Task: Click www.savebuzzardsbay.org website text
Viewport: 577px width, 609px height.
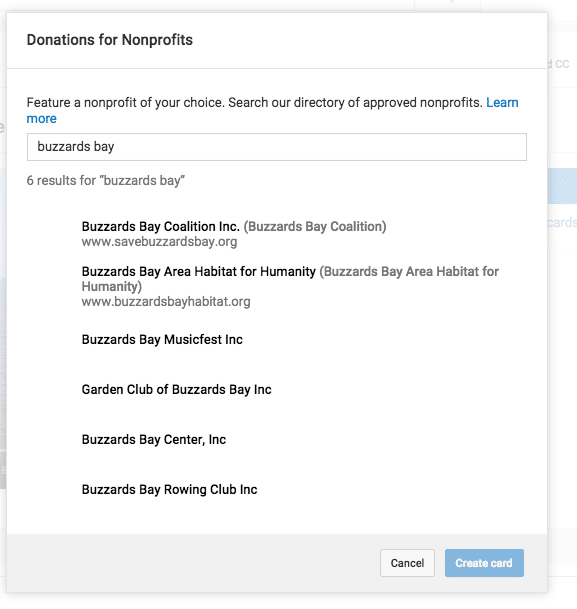Action: tap(159, 242)
